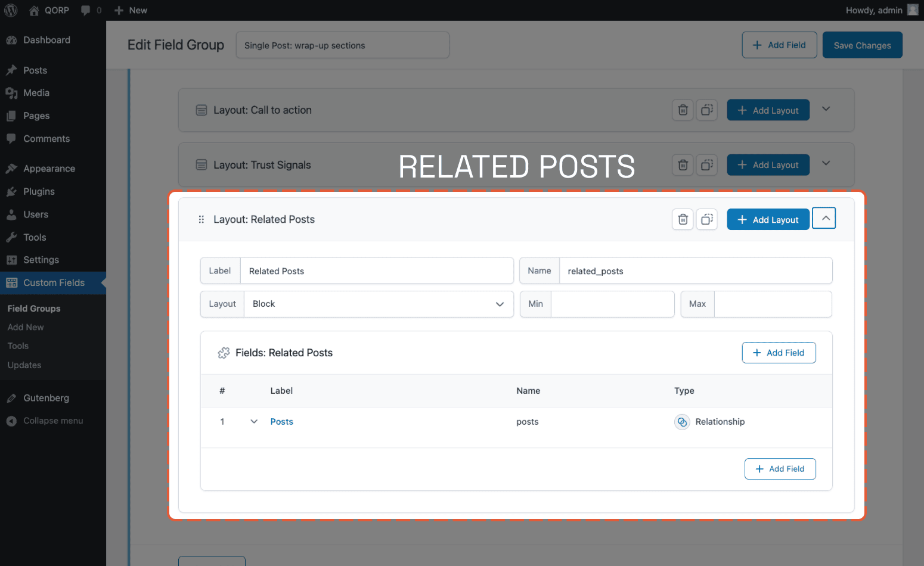This screenshot has height=566, width=924.
Task: Delete the Call to action layout
Action: click(x=682, y=110)
